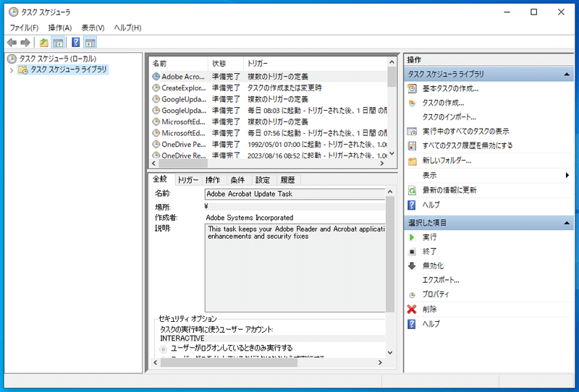
Task: Click the 最新の情報に更新 refresh icon
Action: point(412,190)
